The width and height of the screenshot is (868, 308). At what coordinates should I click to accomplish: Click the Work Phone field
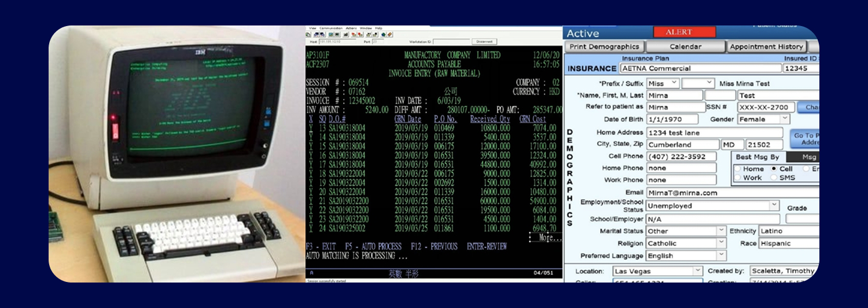coord(681,180)
